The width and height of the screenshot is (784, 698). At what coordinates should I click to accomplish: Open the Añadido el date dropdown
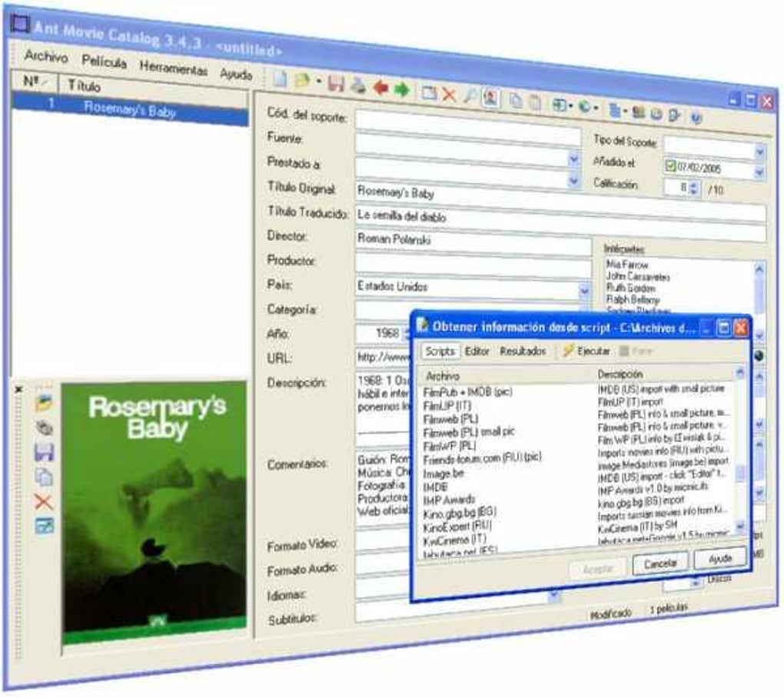pyautogui.click(x=759, y=172)
